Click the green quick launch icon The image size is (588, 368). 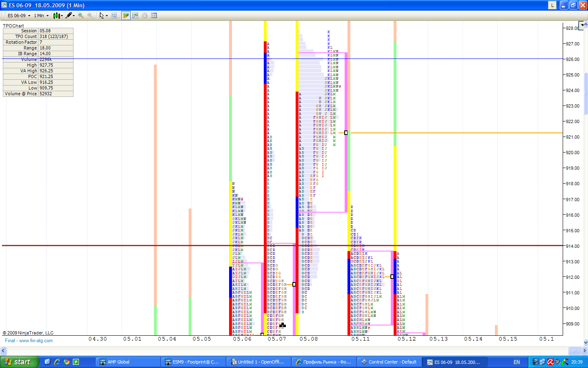click(76, 362)
